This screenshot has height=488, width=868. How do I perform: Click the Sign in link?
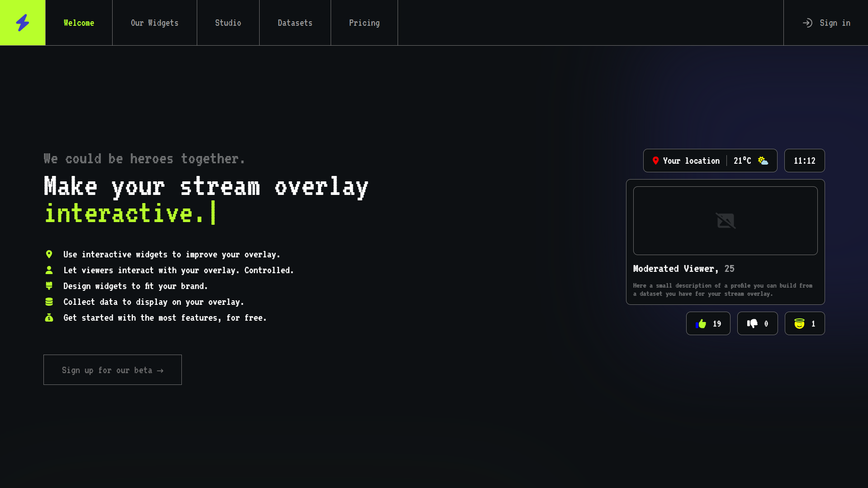[x=826, y=23]
